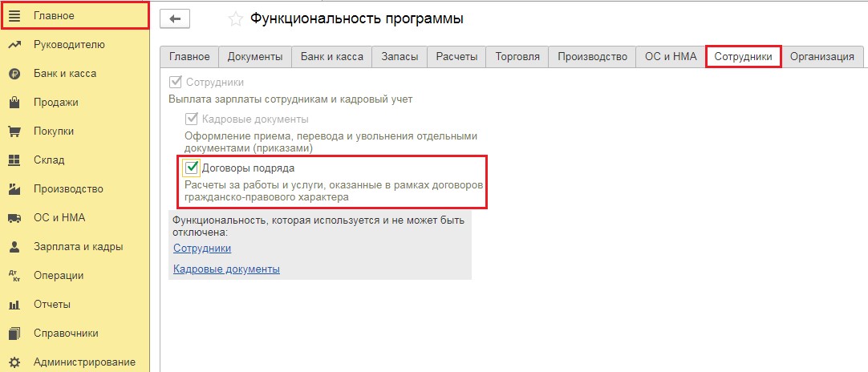This screenshot has height=372, width=868.
Task: Open the Организация tab
Action: [821, 57]
